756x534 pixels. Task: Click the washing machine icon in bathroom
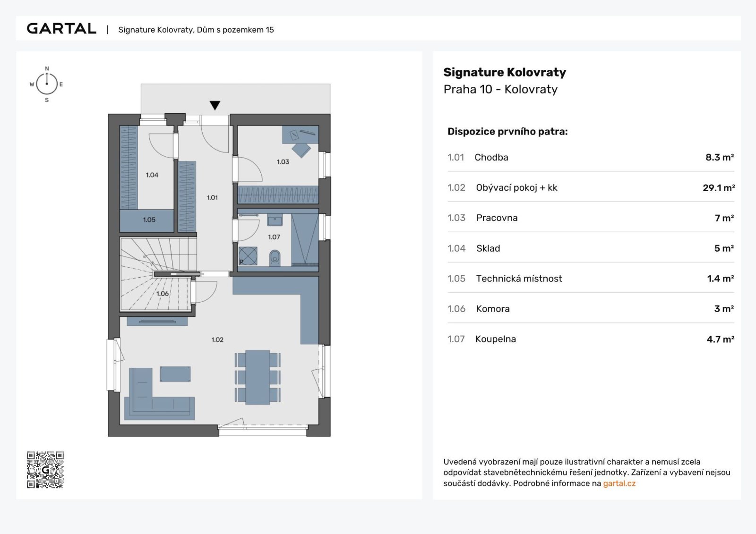click(248, 256)
